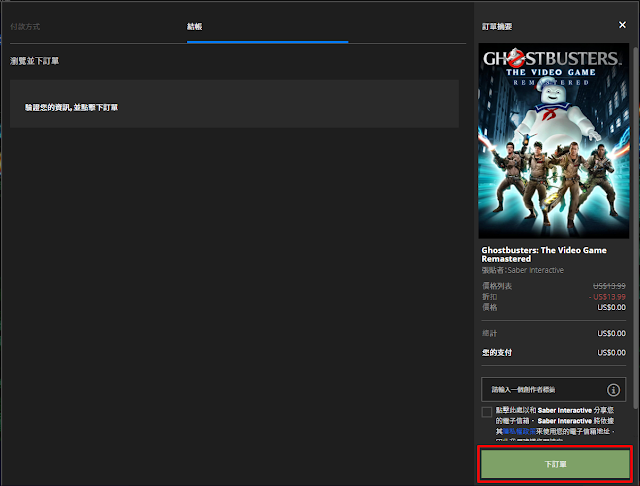Switch to the 付款方式 payment method tab
The height and width of the screenshot is (486, 640).
click(25, 27)
